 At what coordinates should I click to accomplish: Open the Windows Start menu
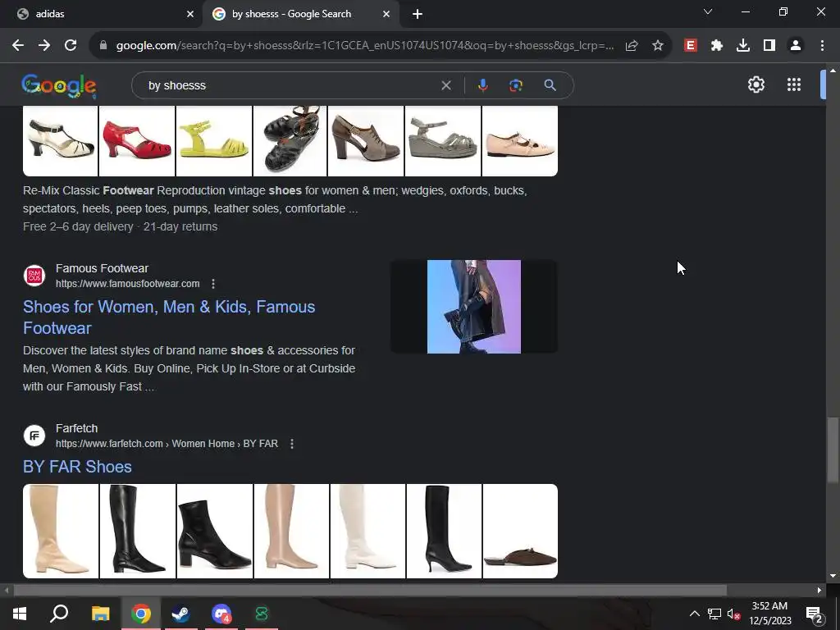(x=20, y=614)
